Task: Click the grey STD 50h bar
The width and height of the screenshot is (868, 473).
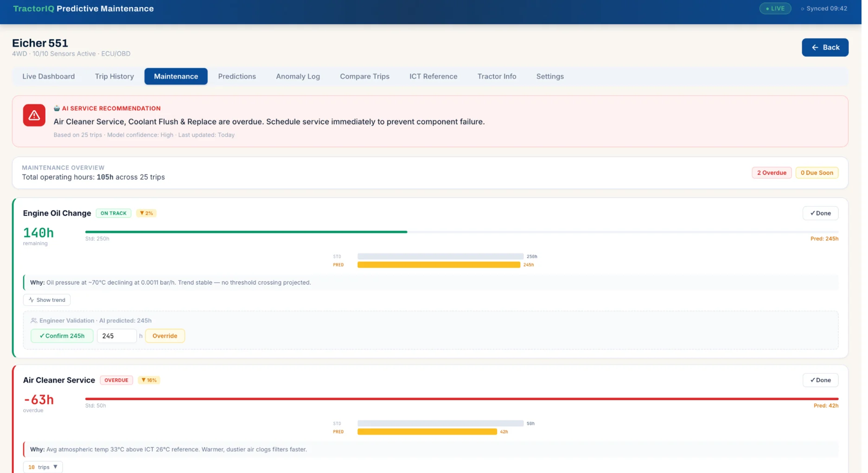Action: (x=440, y=423)
